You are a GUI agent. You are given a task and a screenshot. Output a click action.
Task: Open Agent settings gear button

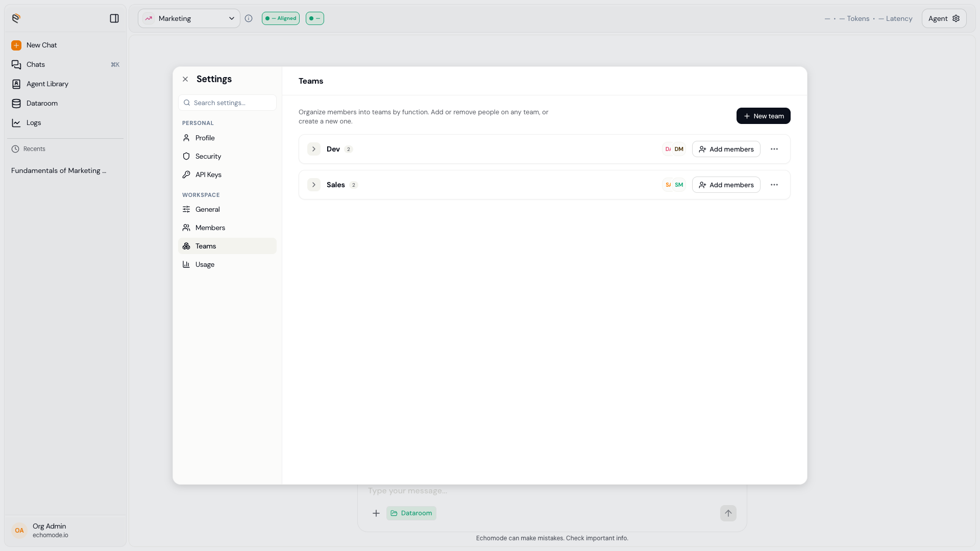pos(944,18)
